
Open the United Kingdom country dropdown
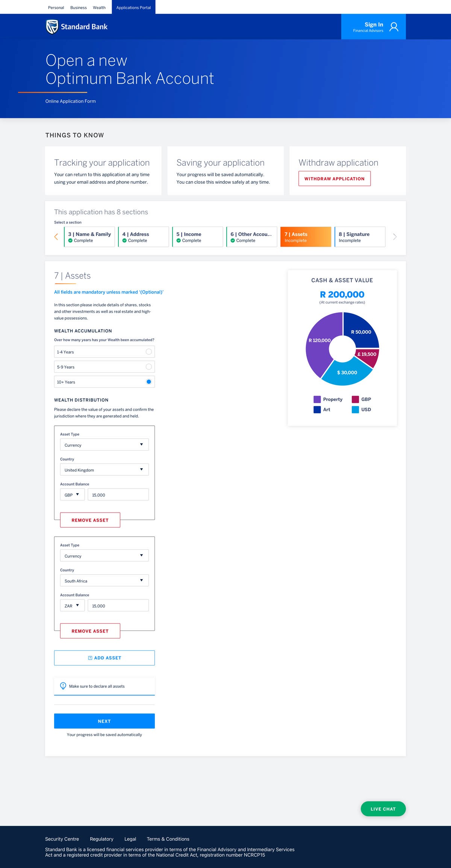point(104,470)
